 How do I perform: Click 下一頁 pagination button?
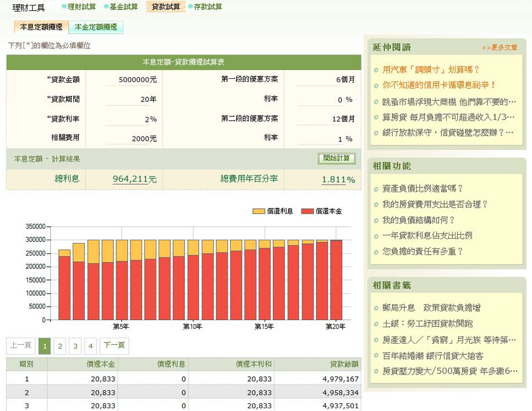pos(114,345)
